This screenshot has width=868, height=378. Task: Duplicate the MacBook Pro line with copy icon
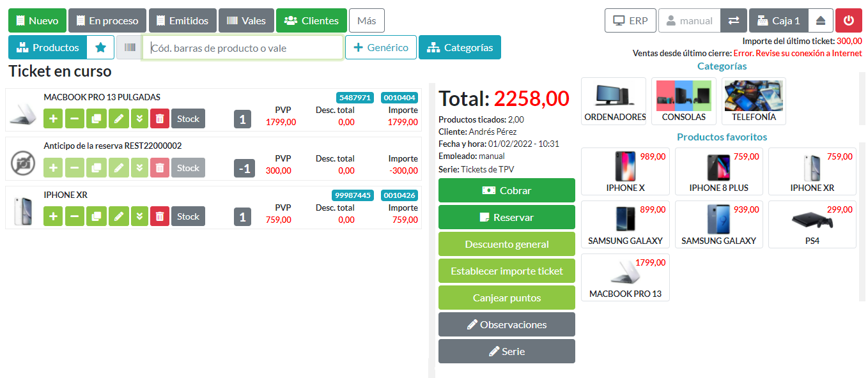pyautogui.click(x=96, y=119)
